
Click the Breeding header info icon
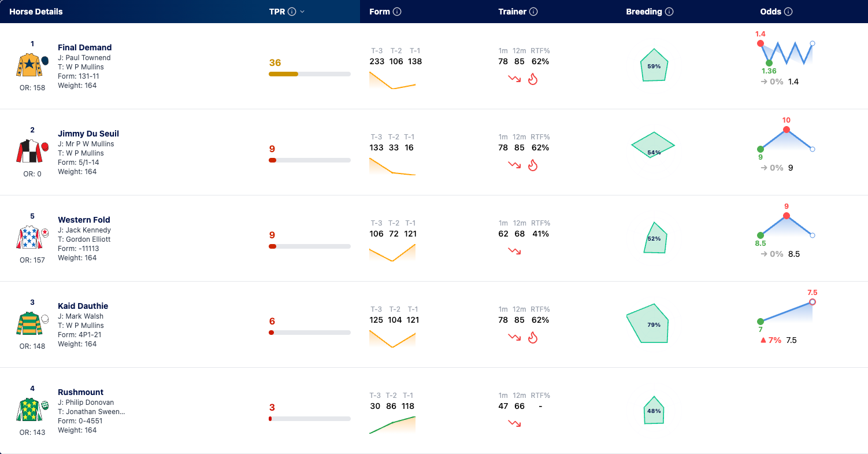[669, 12]
